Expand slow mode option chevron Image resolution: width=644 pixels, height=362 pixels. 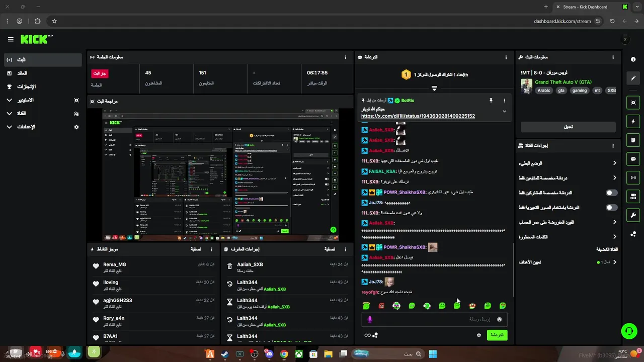coord(614,163)
